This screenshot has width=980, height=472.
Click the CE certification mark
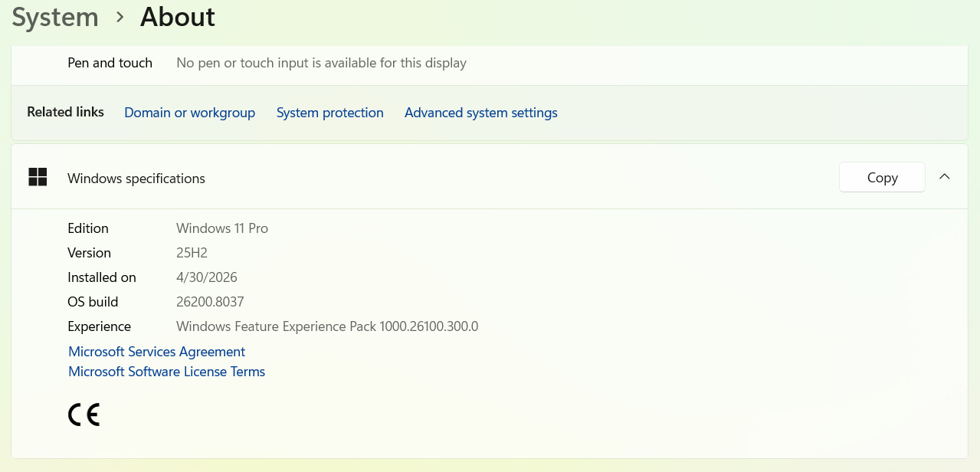pos(84,415)
